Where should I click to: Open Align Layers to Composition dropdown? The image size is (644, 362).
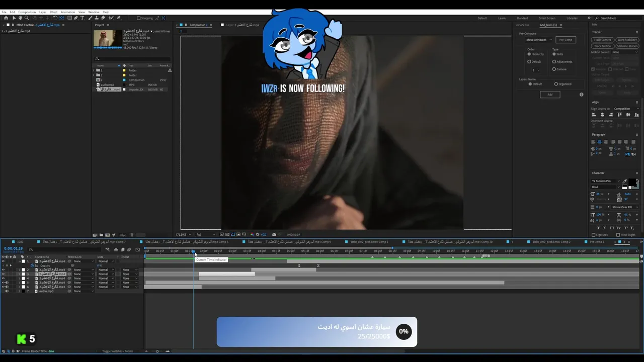click(625, 109)
